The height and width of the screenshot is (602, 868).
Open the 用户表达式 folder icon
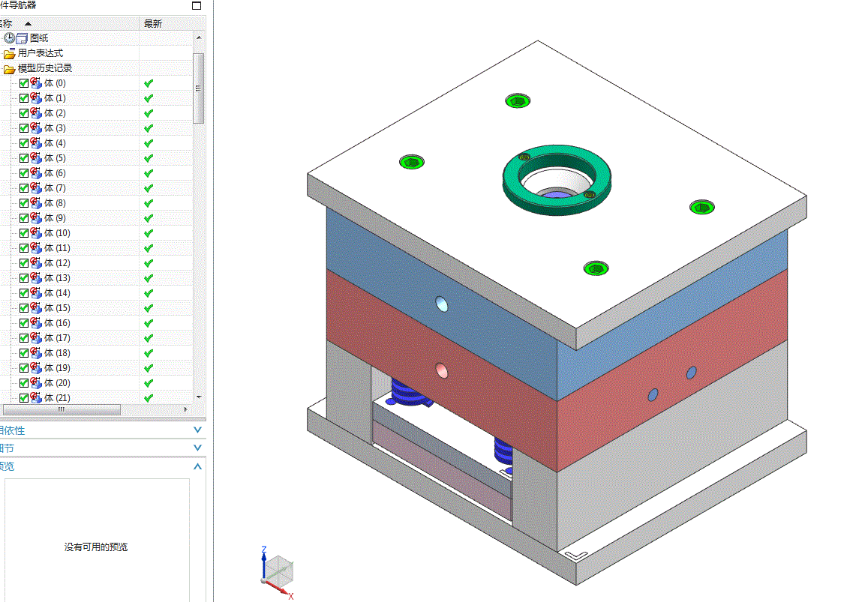tap(9, 53)
